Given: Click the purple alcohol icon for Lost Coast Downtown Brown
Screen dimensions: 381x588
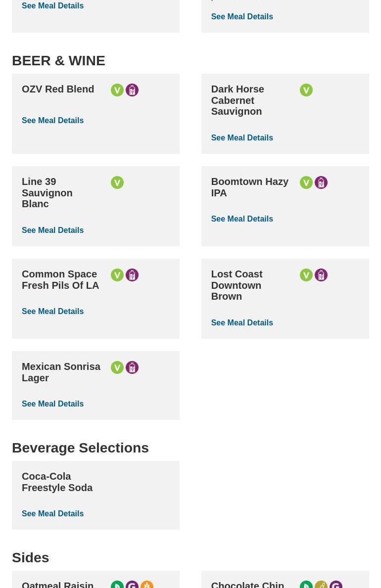Looking at the screenshot, I should point(321,275).
